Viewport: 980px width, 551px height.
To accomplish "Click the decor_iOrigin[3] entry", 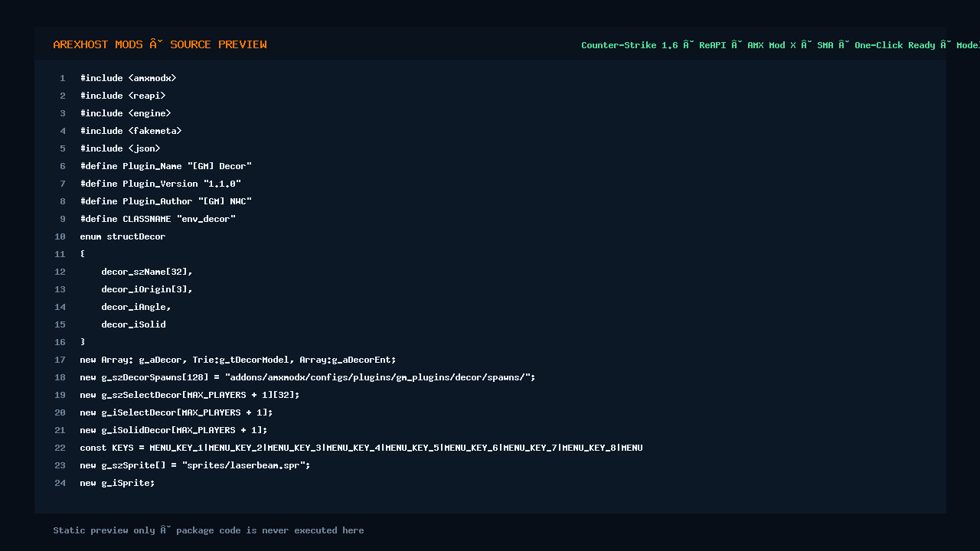I will point(147,289).
